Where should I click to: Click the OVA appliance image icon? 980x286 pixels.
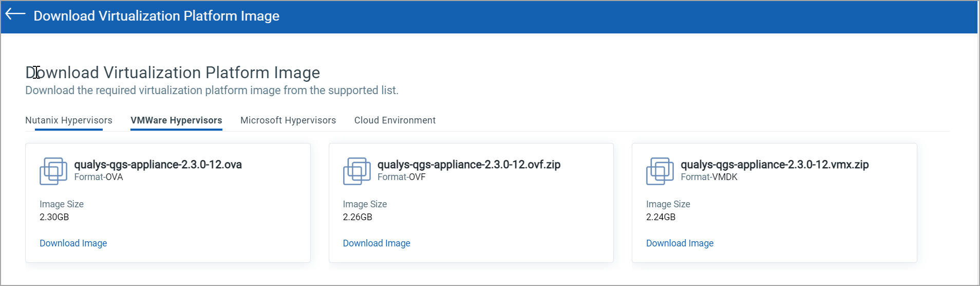tap(53, 171)
